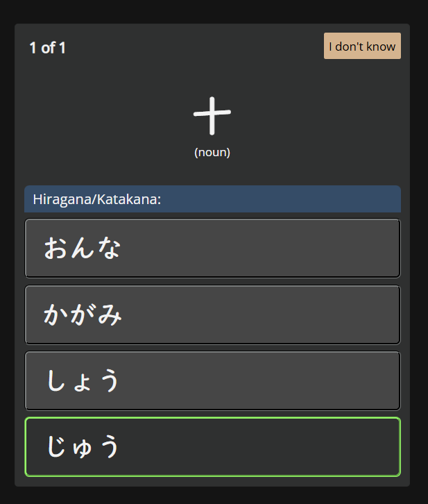Click the large 十 kanji character

[212, 115]
